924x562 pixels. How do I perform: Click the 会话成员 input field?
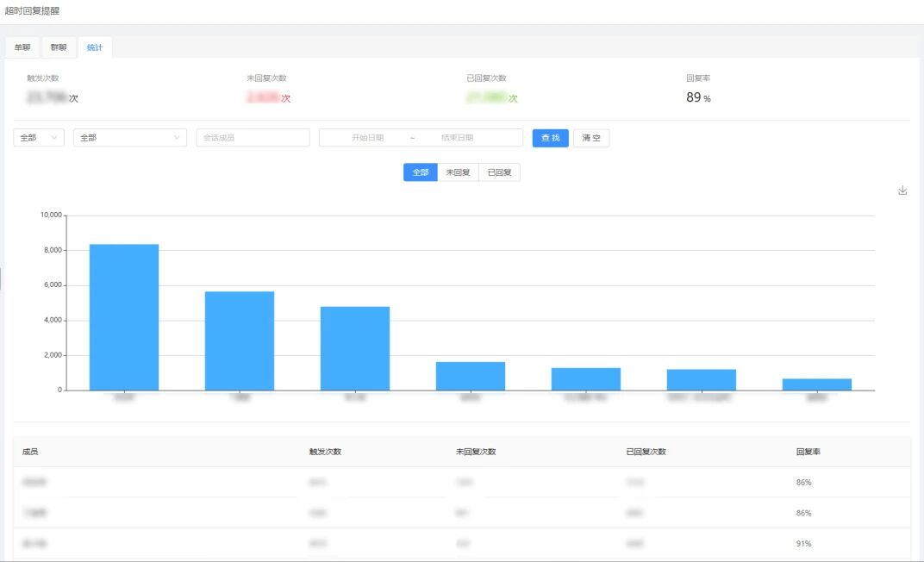(x=253, y=138)
